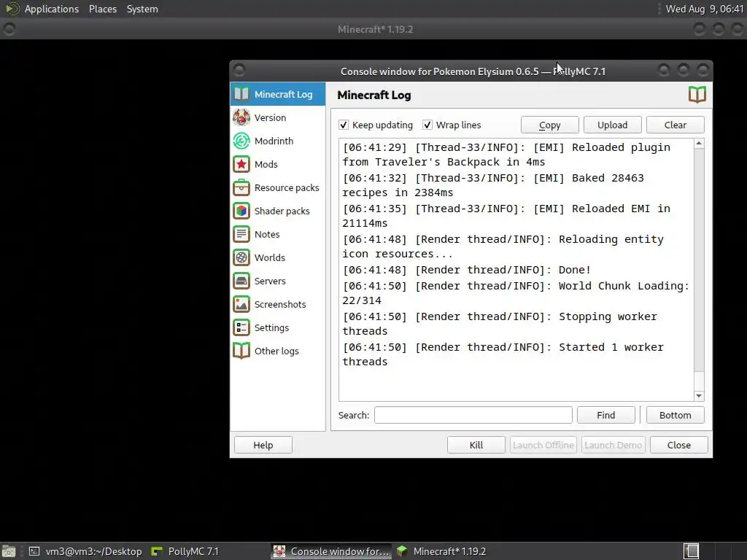Screen dimensions: 747x560
Task: Click the Modrinth icon in sidebar
Action: [241, 141]
